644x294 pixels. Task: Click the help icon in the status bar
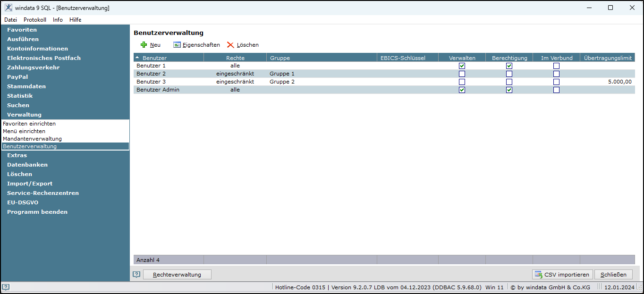pos(6,287)
